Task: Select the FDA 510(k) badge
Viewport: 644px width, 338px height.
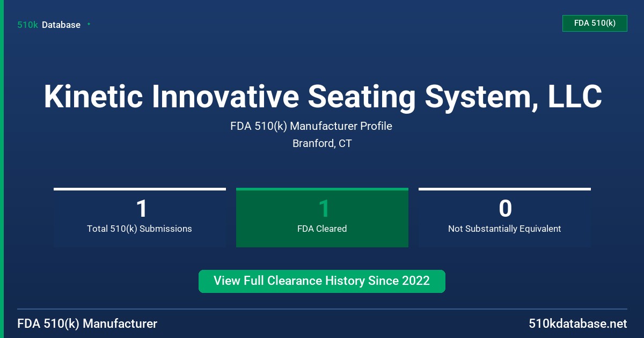Action: pyautogui.click(x=595, y=23)
